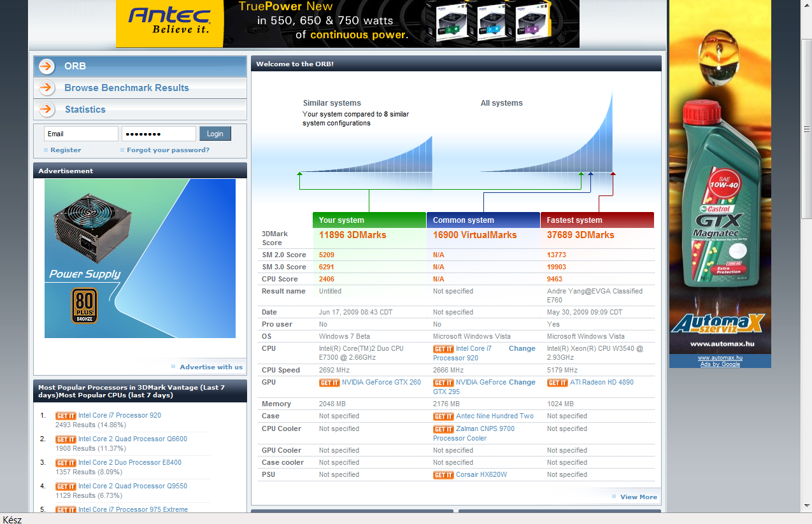Open the ORB menu item
Viewport: 812px width, 524px height.
(139, 66)
